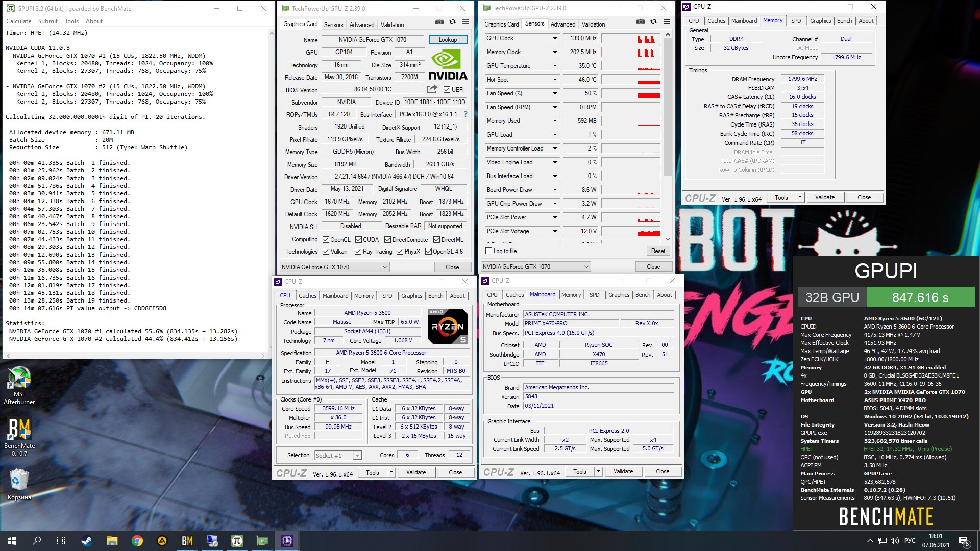
Task: Open MSI Afterburner desktop shortcut
Action: 19,386
